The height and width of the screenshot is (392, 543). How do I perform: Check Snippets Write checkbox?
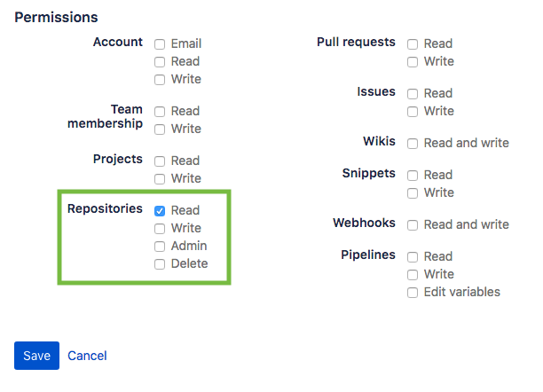coord(413,193)
